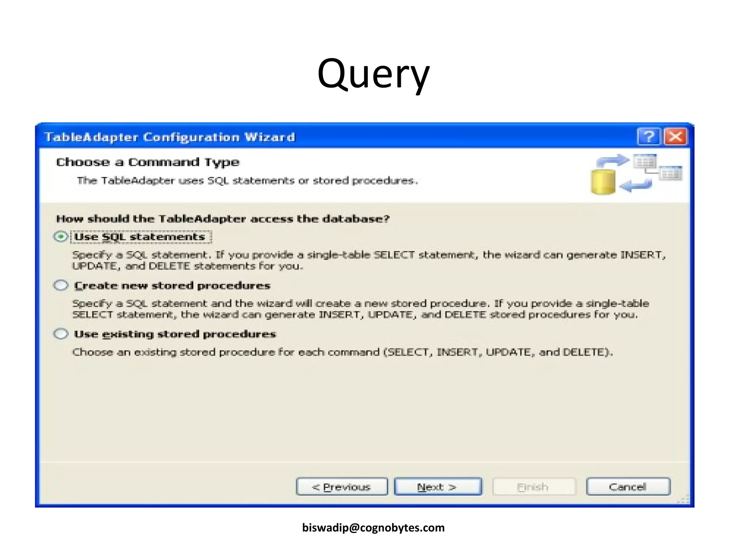Image resolution: width=747 pixels, height=560 pixels.
Task: Click the biswadip@cognobytes.com footer text
Action: point(373,528)
